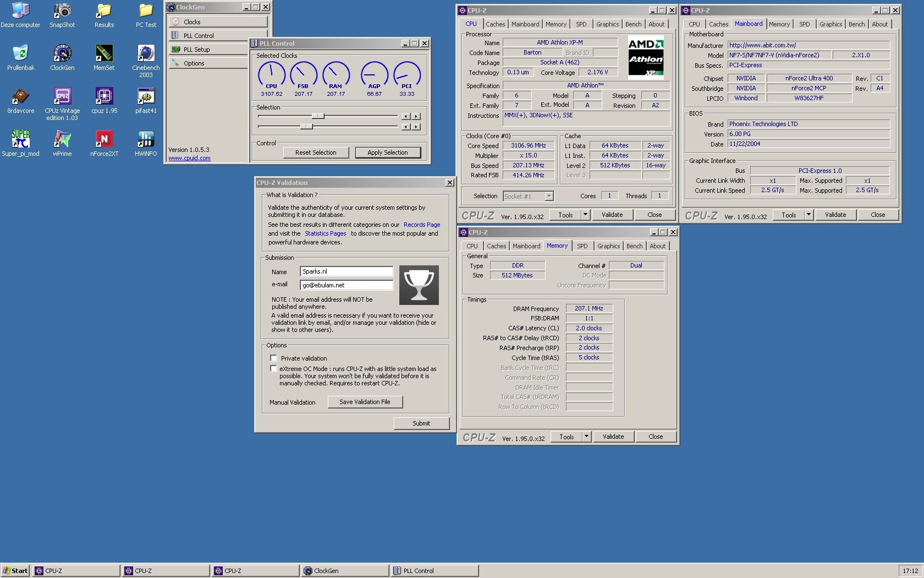Launch the wPrime desktop shortcut
The width and height of the screenshot is (924, 578).
pos(62,144)
